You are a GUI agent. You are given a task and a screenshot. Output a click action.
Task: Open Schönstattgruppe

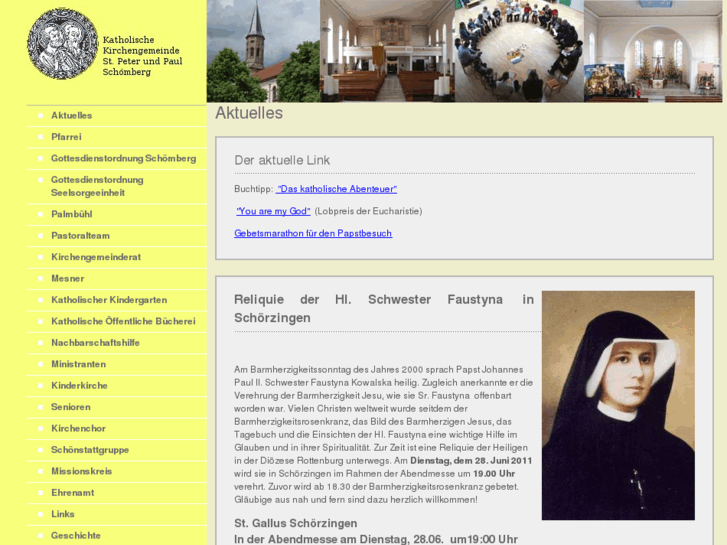point(90,449)
